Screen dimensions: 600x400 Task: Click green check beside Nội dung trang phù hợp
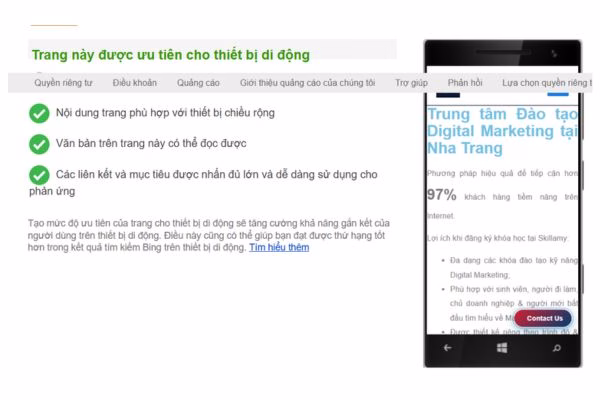click(39, 113)
